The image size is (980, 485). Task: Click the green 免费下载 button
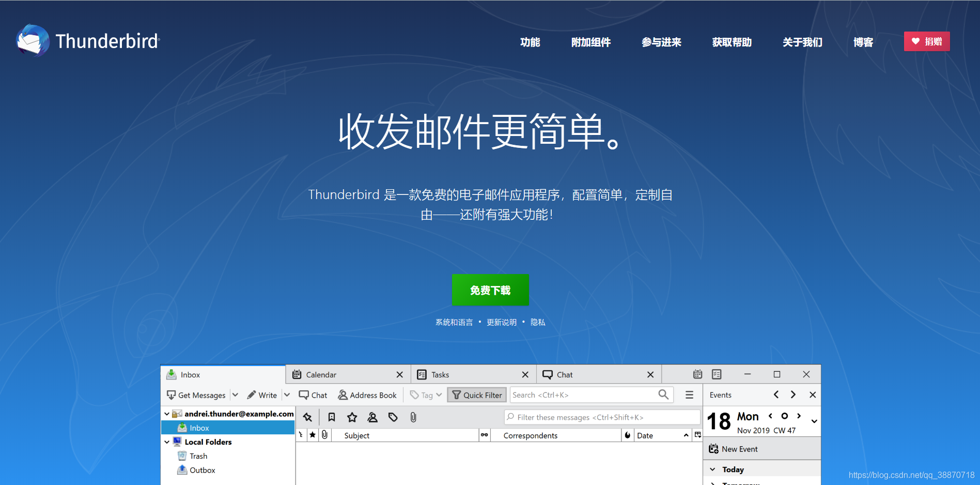(490, 290)
